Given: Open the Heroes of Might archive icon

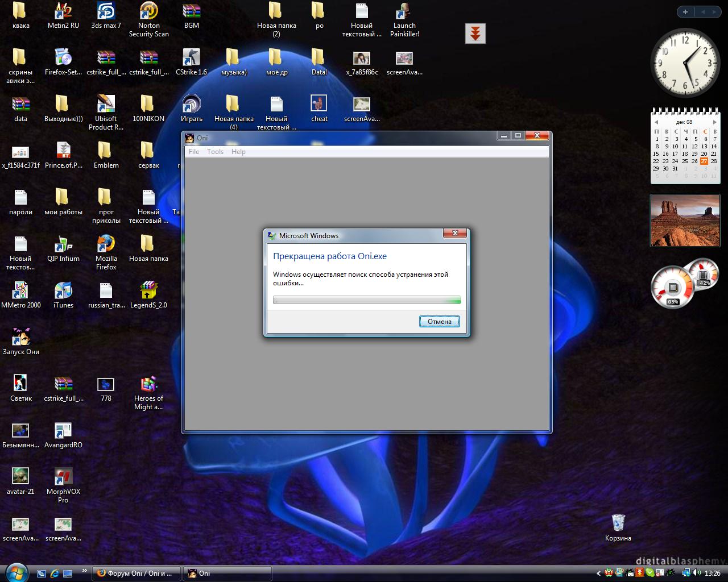Looking at the screenshot, I should coord(148,385).
